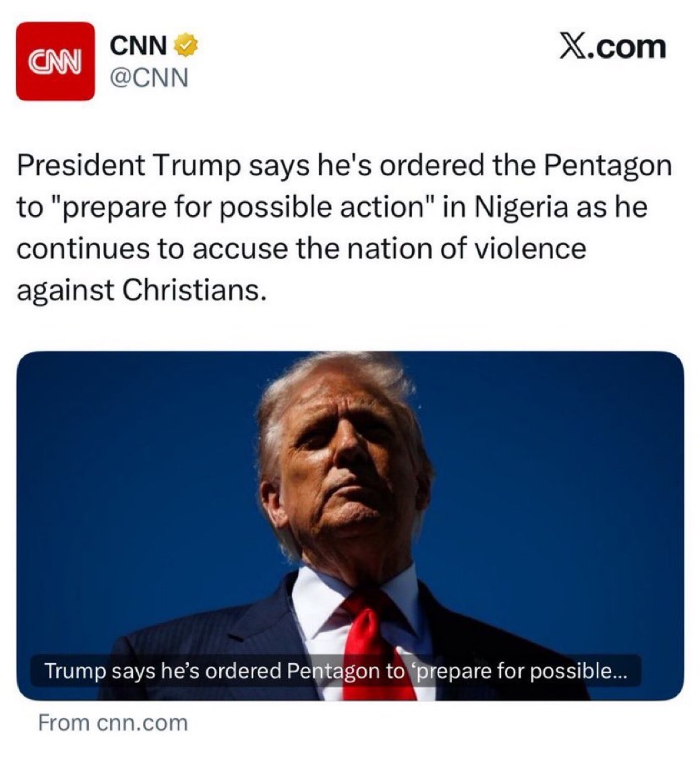Open the "From cnn.com" source link
700x762 pixels.
pyautogui.click(x=113, y=724)
